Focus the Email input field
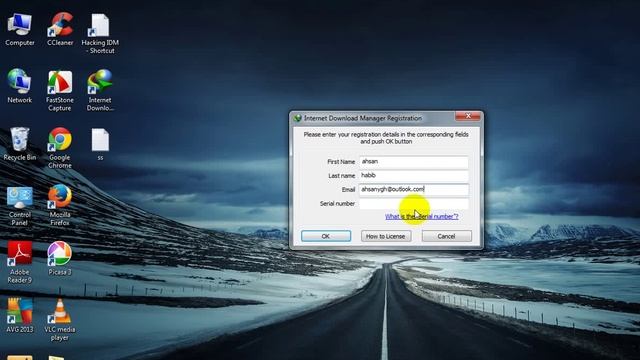The height and width of the screenshot is (360, 640). 413,190
